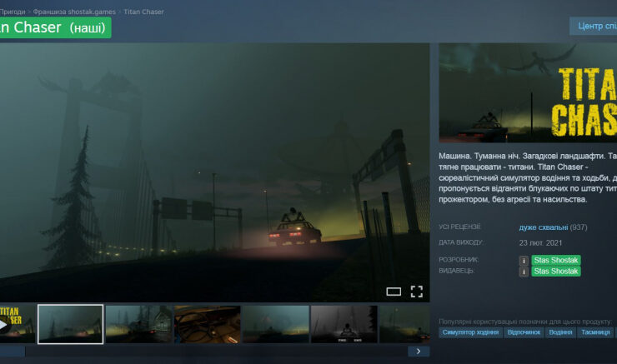This screenshot has height=364, width=617.
Task: Open publisher Stas Shostak link
Action: pos(556,272)
